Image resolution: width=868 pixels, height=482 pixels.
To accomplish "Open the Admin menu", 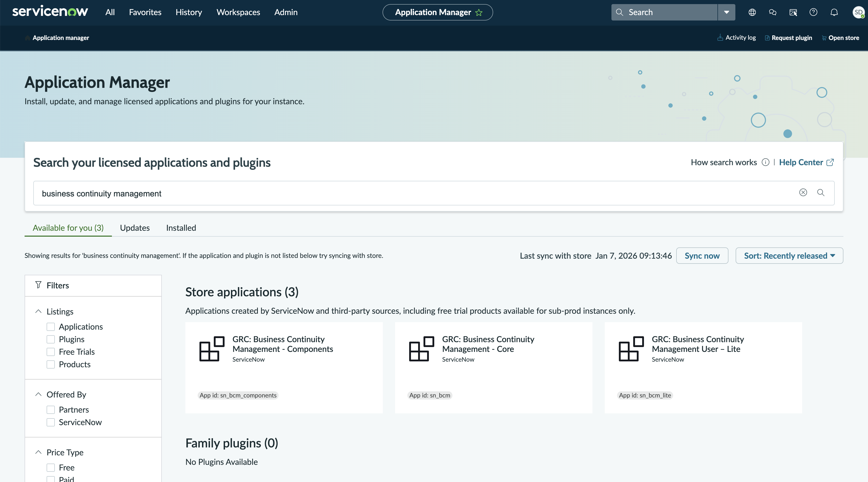I will [x=286, y=12].
